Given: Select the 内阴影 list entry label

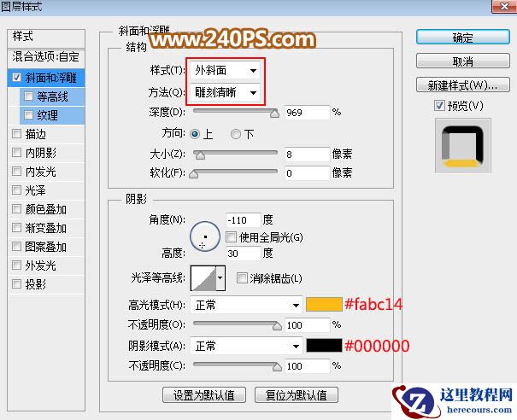Looking at the screenshot, I should tap(40, 153).
